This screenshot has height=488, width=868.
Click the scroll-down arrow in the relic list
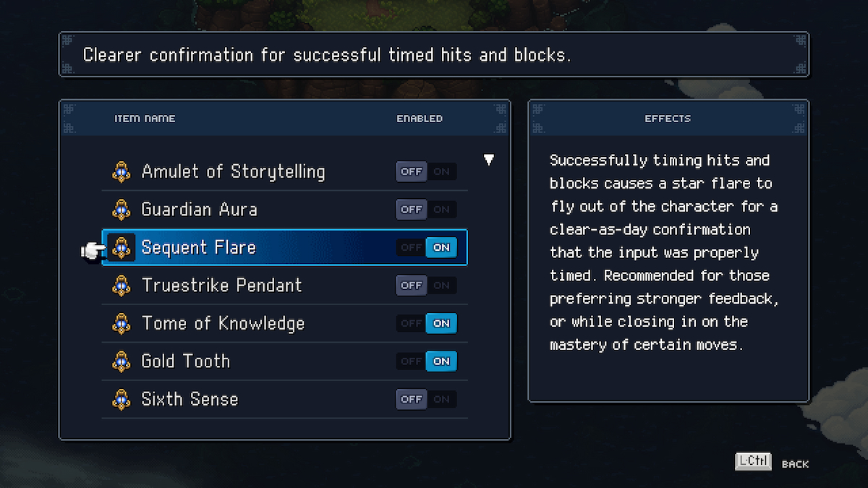pos(489,160)
